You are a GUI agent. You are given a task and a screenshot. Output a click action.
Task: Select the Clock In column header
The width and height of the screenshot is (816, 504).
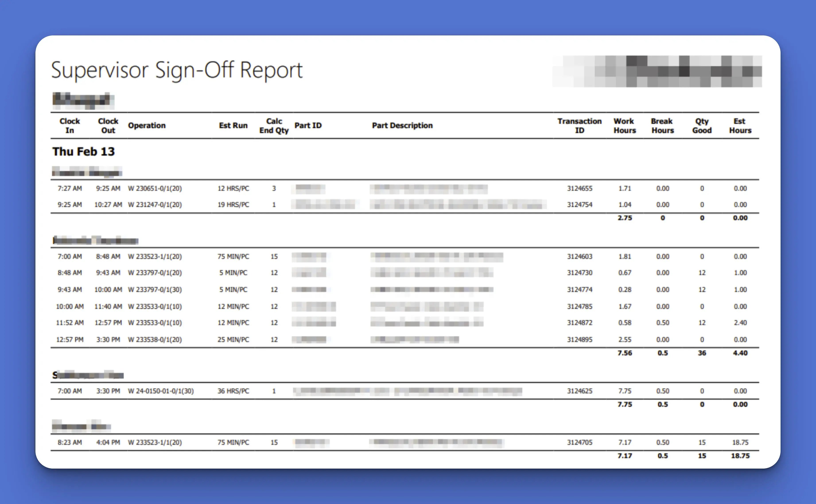[x=69, y=126]
